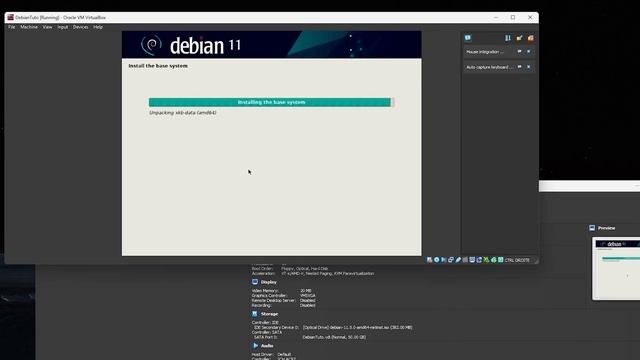Dismiss the Auto capture keyboard notification
Viewport: 640px width, 360px height.
(529, 67)
